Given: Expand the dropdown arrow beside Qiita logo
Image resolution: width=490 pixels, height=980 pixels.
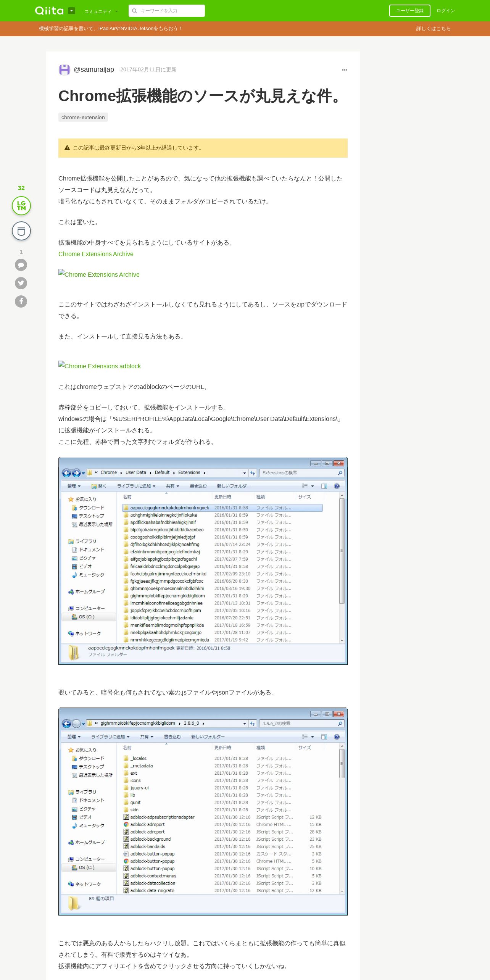Looking at the screenshot, I should 71,11.
